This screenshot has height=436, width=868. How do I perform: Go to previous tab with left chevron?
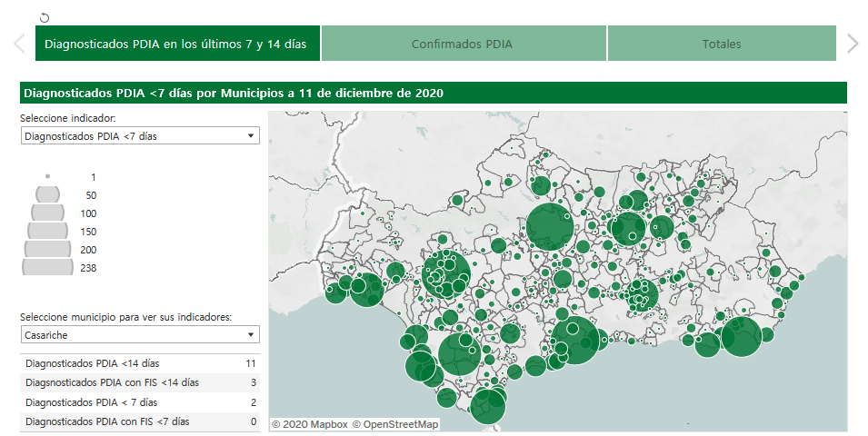click(18, 44)
